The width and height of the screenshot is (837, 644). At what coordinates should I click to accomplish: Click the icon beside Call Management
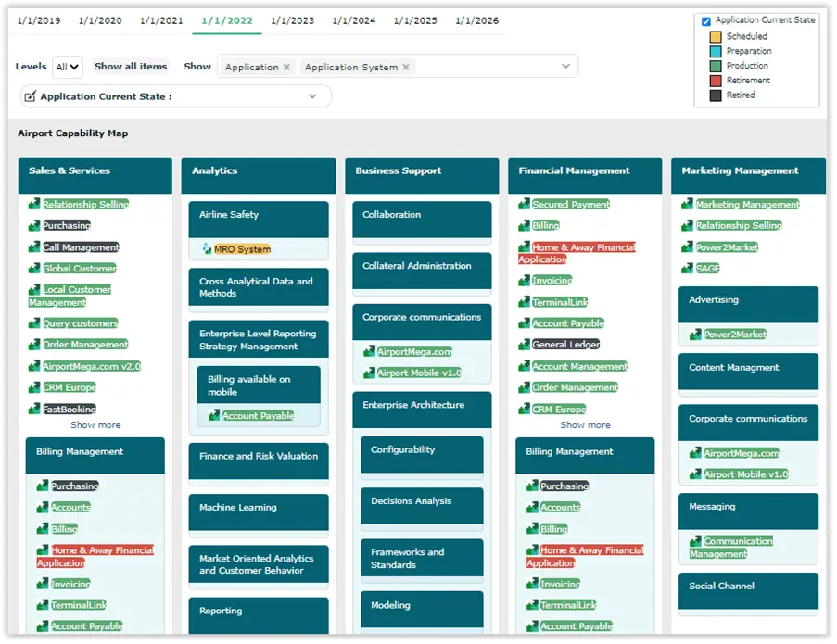(34, 247)
